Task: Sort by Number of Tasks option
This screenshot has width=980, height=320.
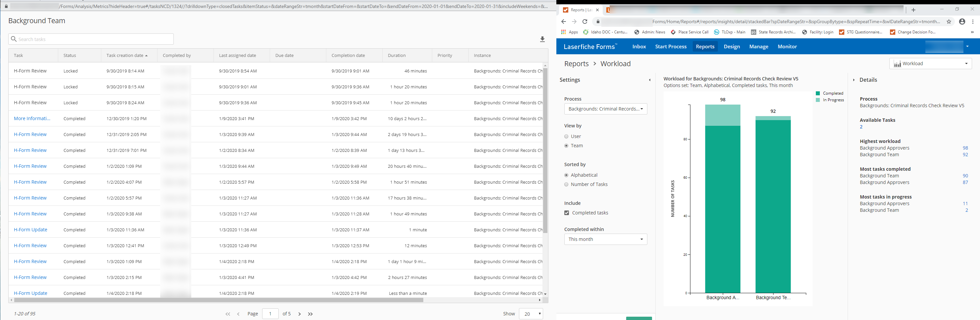Action: point(567,185)
